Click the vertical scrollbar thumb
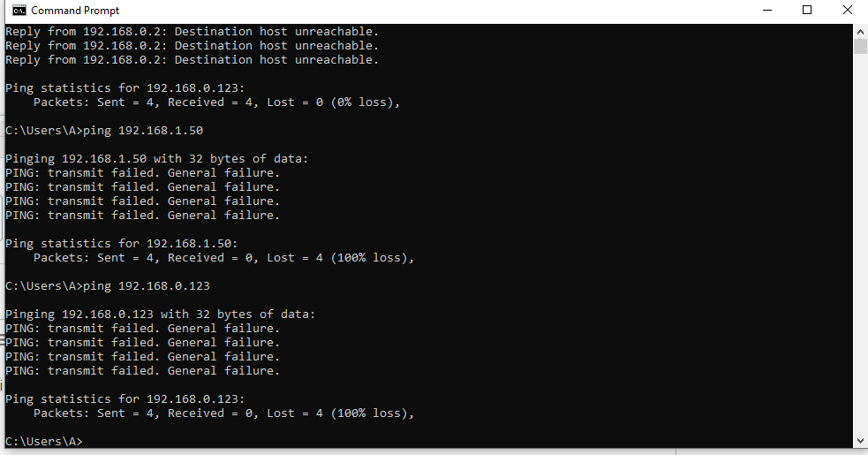This screenshot has height=455, width=868. click(x=860, y=47)
